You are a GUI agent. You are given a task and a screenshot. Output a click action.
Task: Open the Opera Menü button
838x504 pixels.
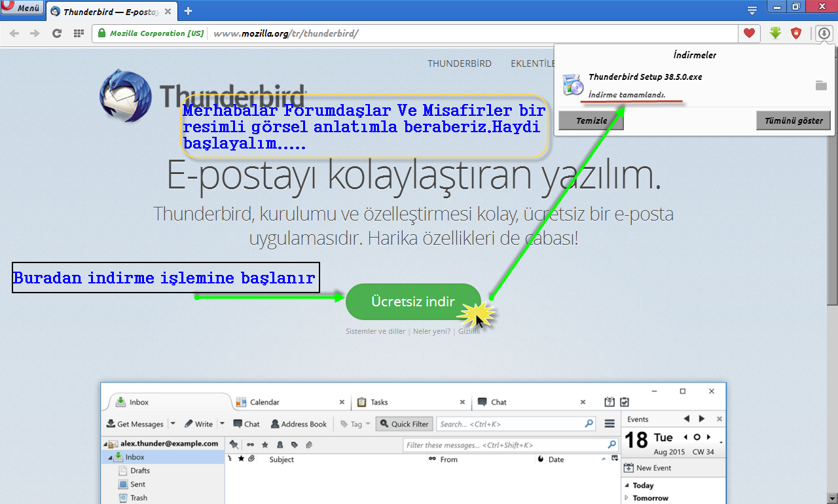pos(22,9)
